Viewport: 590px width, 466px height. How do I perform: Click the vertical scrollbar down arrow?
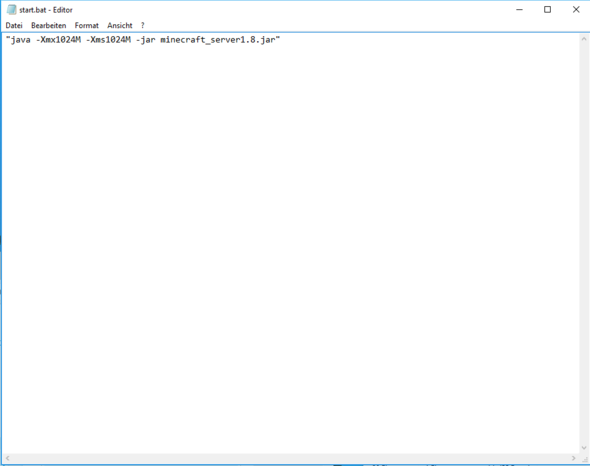click(x=584, y=448)
